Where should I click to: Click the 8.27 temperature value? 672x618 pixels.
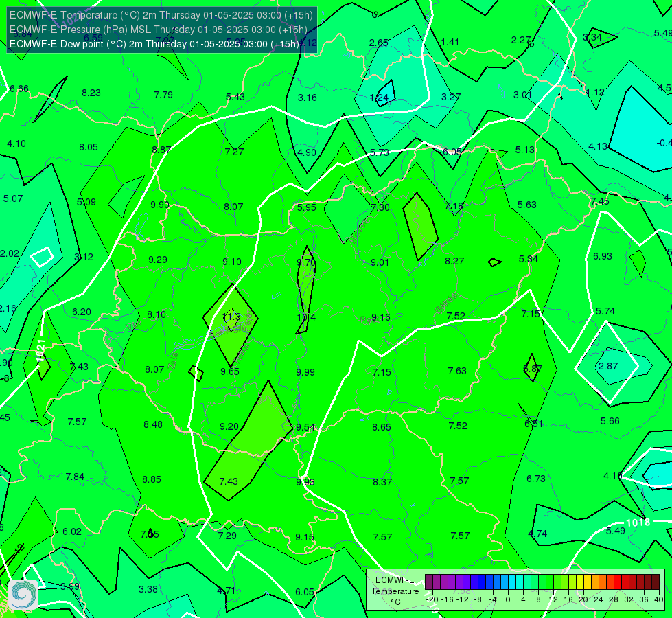coord(454,261)
